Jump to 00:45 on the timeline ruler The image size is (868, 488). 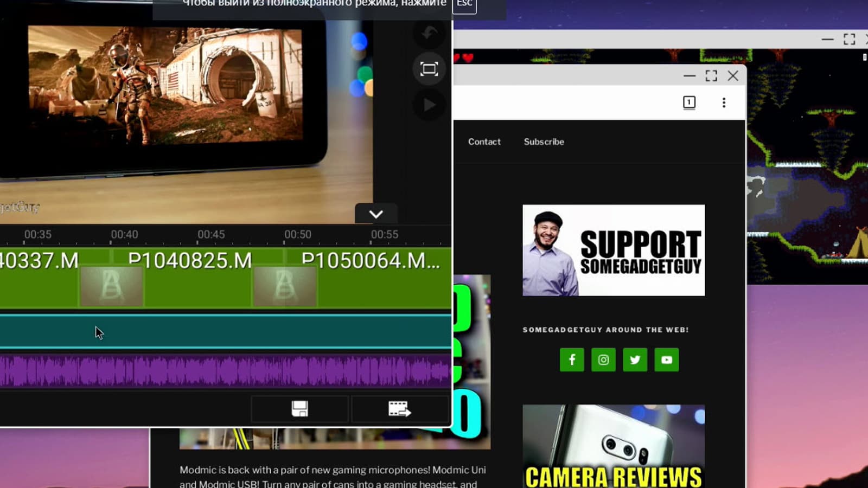click(211, 234)
